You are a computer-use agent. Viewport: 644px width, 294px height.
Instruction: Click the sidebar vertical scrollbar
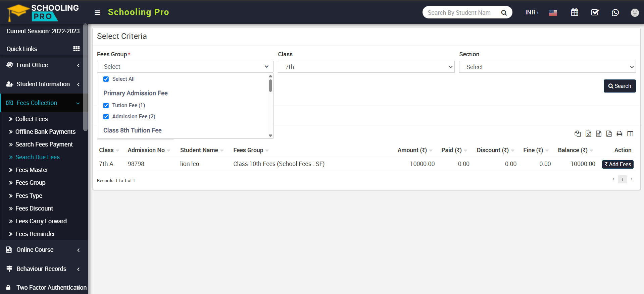pos(86,77)
